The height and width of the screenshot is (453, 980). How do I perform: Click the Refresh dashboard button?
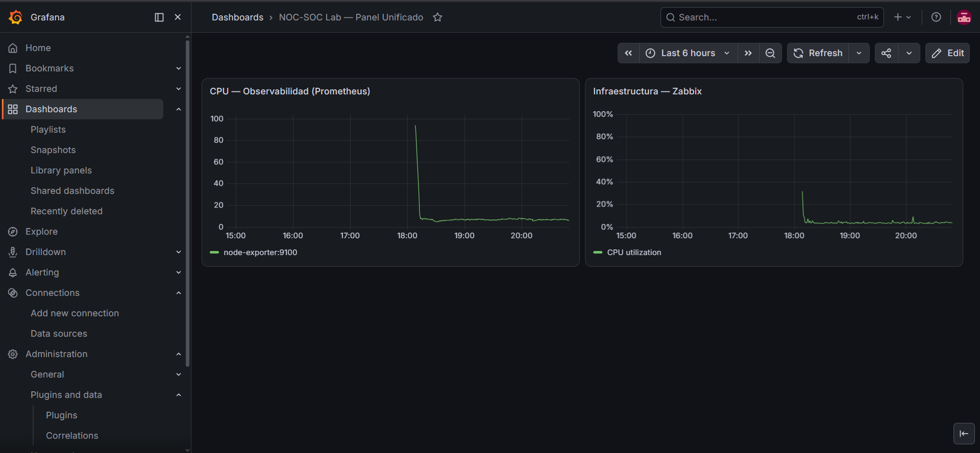coord(818,53)
